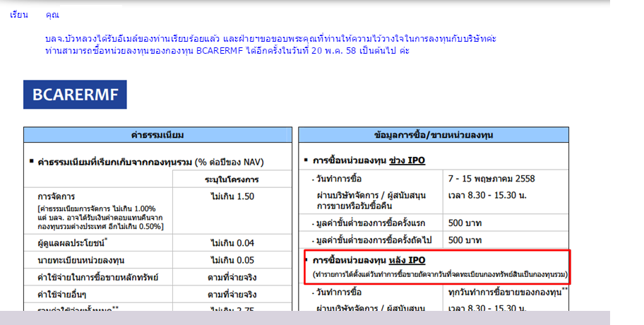This screenshot has height=325, width=644.
Task: Click the นายทะเบียนหน่วยลงทุน row label
Action: tap(81, 260)
